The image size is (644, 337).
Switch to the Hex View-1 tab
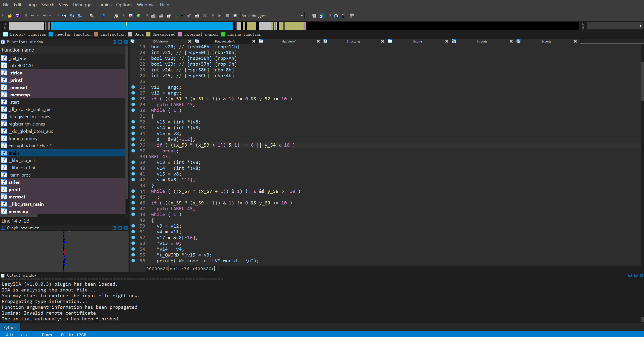(x=289, y=41)
